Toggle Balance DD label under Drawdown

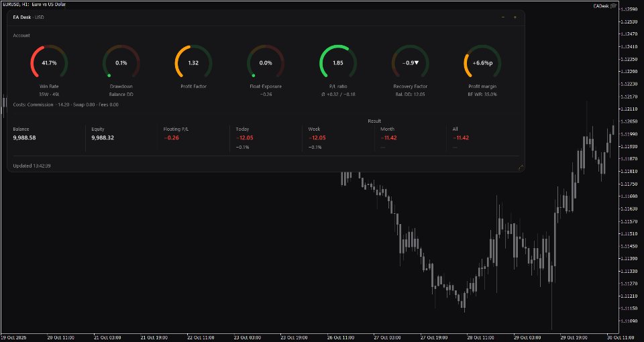121,94
